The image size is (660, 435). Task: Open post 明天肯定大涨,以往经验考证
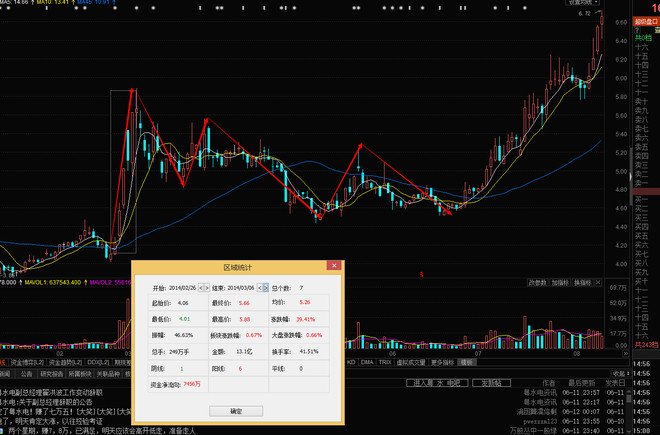coord(51,421)
